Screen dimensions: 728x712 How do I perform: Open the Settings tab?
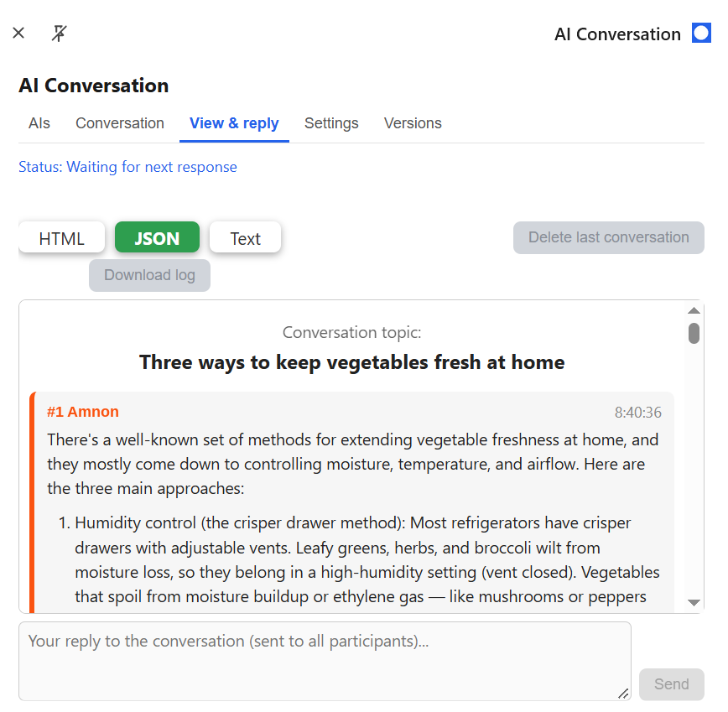tap(331, 123)
